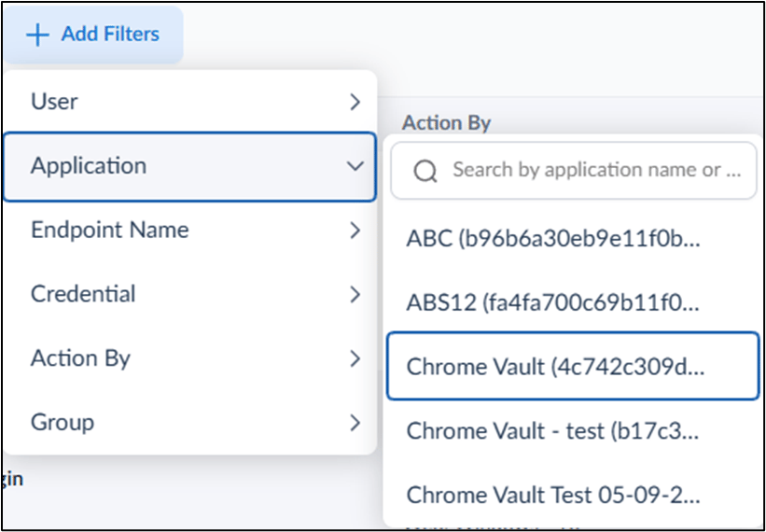
Task: Open the Add Filters button
Action: click(x=92, y=35)
